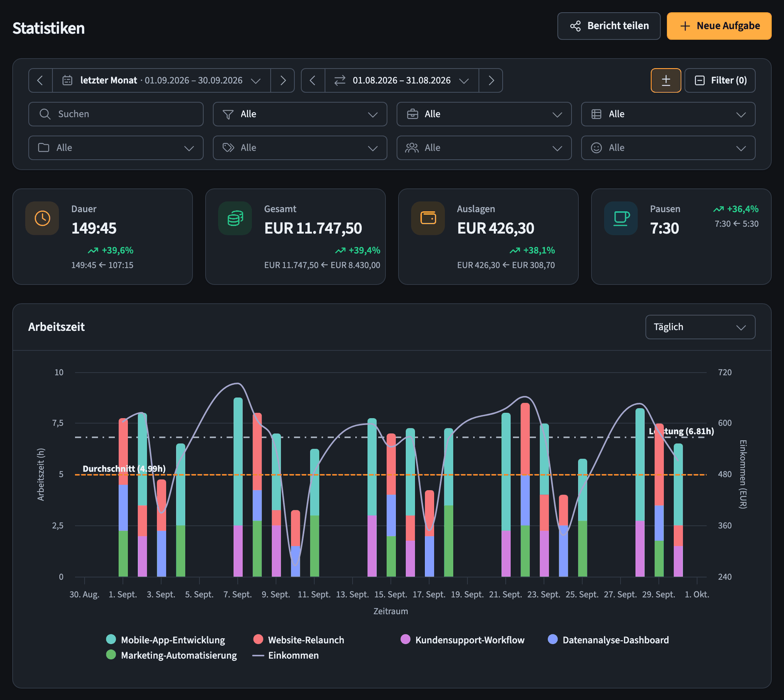Click Neue Aufgabe button
Screen dimensions: 784x700
(x=719, y=26)
